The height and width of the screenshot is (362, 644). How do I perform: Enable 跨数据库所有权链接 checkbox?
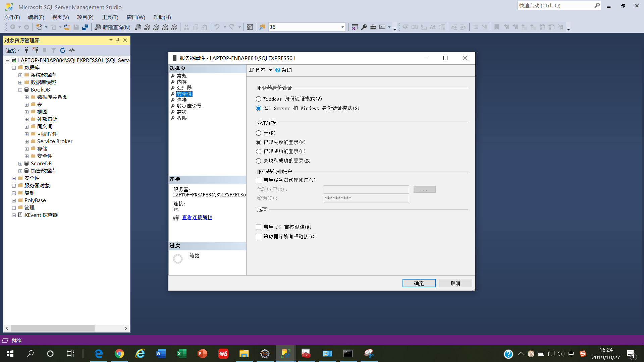(259, 237)
